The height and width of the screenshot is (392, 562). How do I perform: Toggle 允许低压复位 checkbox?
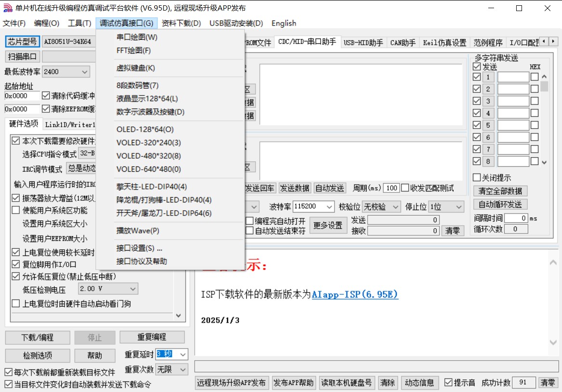click(16, 276)
